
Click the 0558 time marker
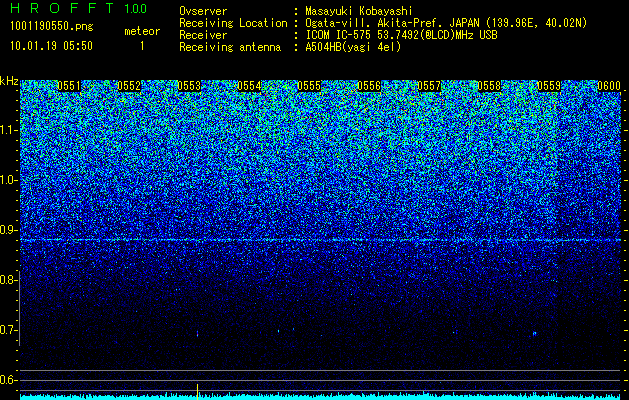[x=489, y=86]
